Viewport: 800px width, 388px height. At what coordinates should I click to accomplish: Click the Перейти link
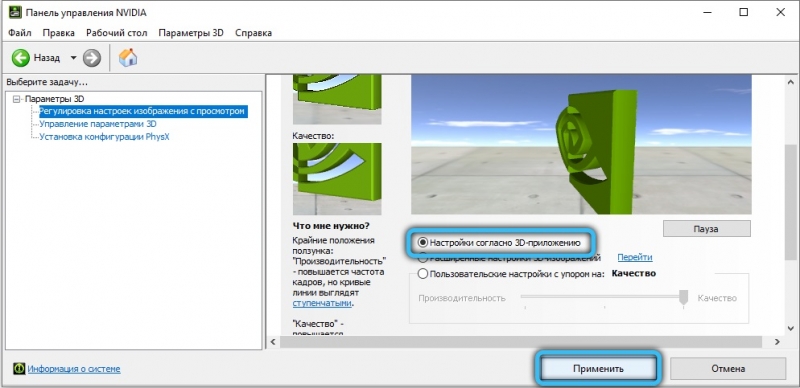pos(635,257)
